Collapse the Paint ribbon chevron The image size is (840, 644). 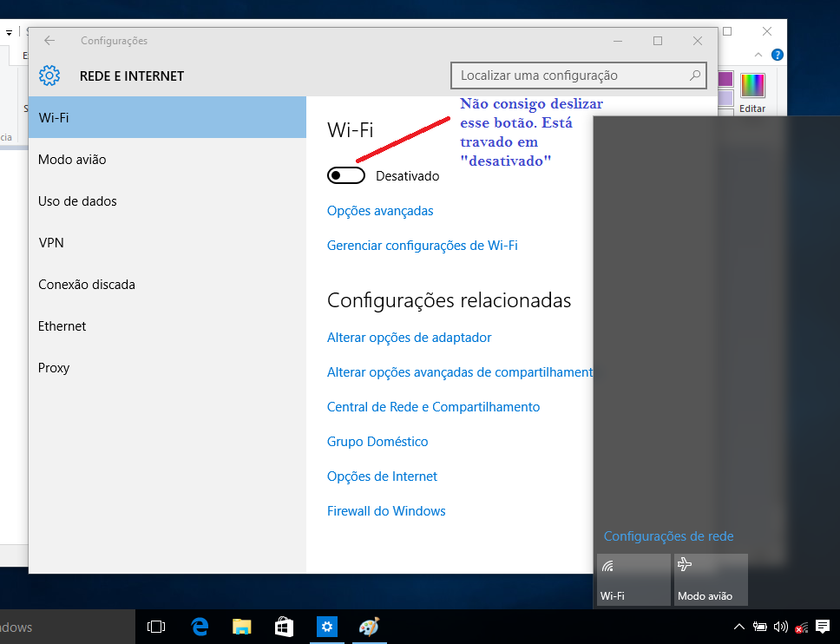click(758, 55)
